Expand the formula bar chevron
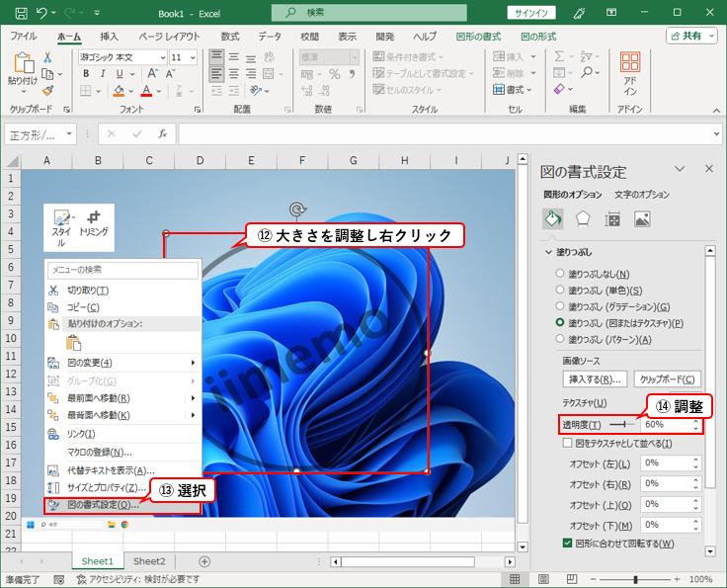 point(717,134)
